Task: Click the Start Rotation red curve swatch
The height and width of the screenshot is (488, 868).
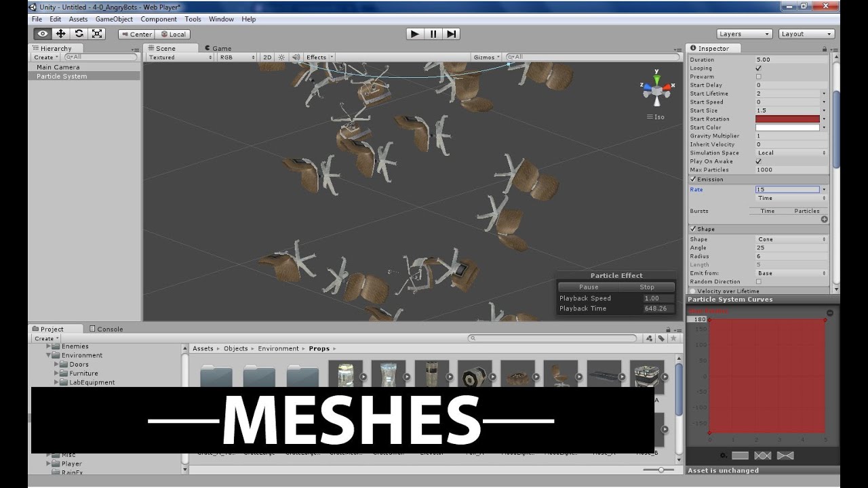Action: point(787,119)
